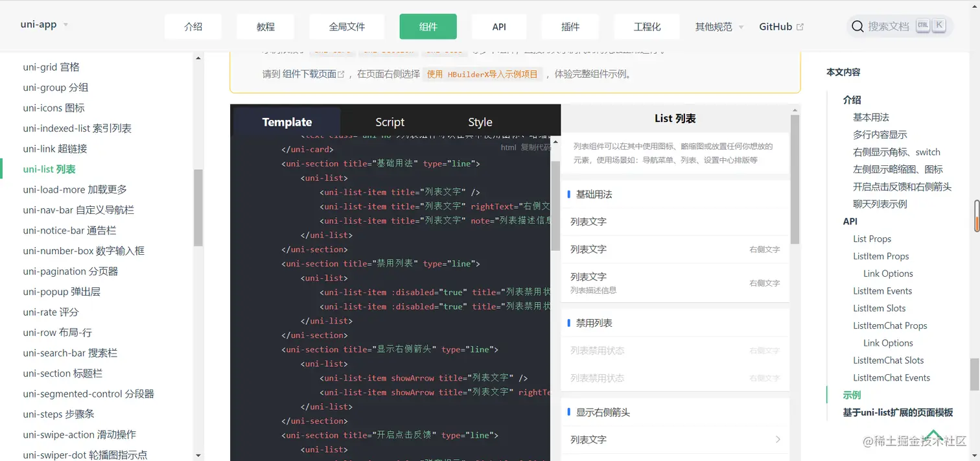Open uni-section 标题栏 in sidebar
Viewport: 980px width, 461px height.
pos(63,373)
